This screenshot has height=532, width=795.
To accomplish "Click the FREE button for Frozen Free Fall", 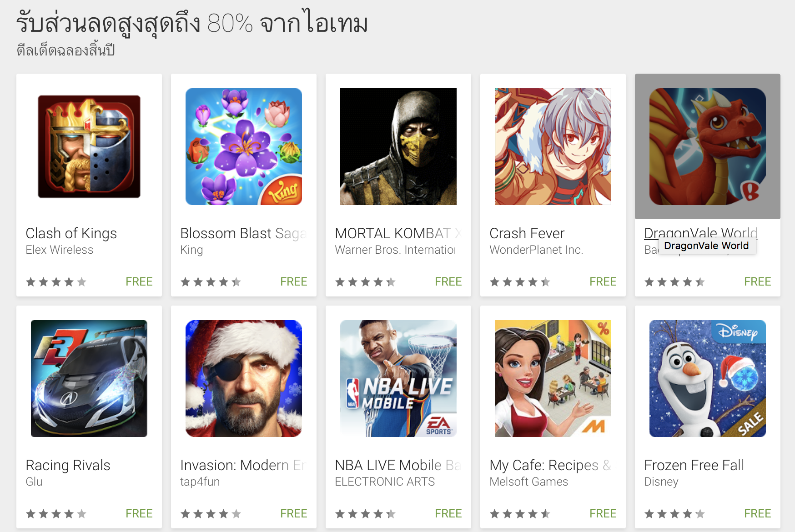I will coord(758,513).
